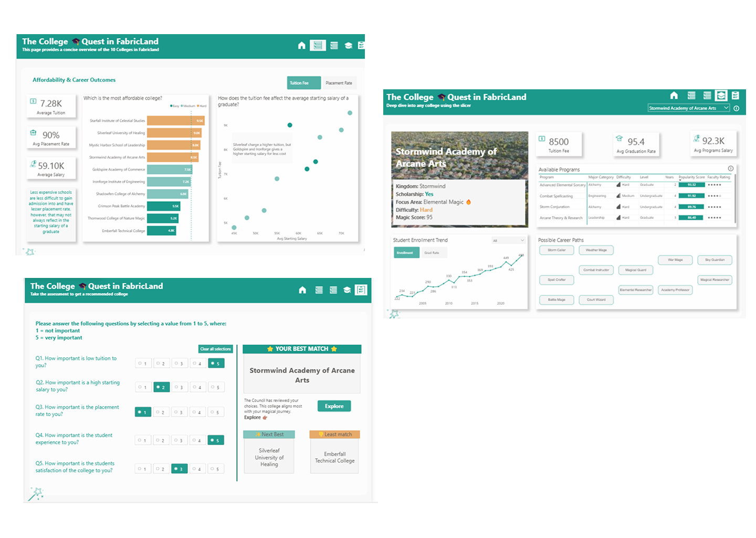Click the Starfall Institute orange bar in chart
This screenshot has height=538, width=756.
175,121
